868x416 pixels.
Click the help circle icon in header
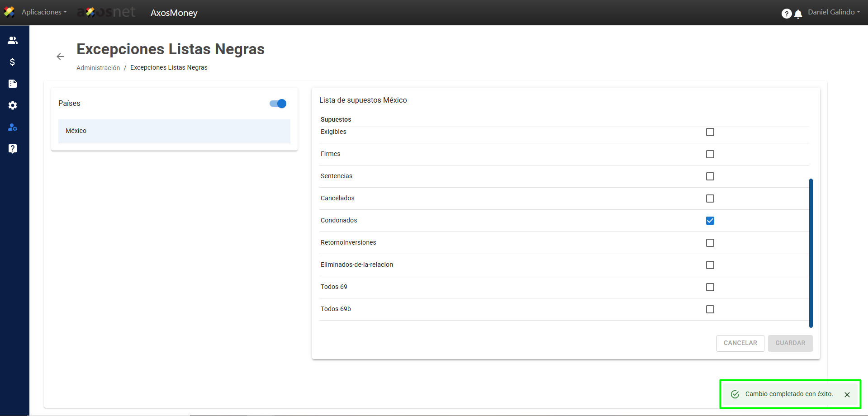pyautogui.click(x=786, y=14)
